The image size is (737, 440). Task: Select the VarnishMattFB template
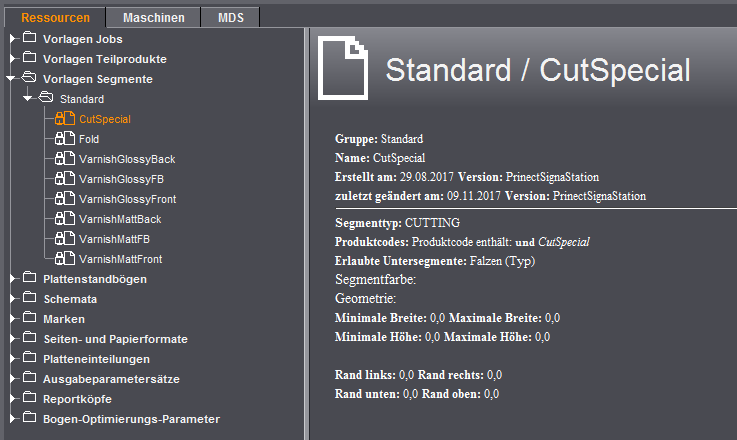114,239
